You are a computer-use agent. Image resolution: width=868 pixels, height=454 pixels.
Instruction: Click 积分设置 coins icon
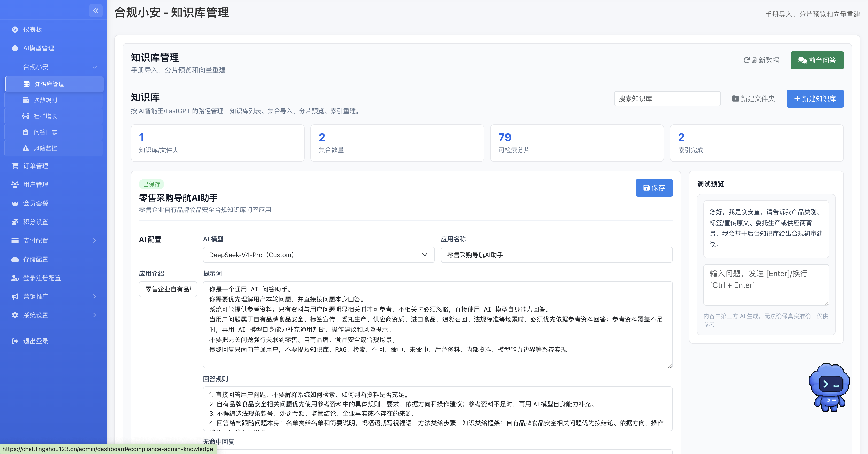(15, 222)
